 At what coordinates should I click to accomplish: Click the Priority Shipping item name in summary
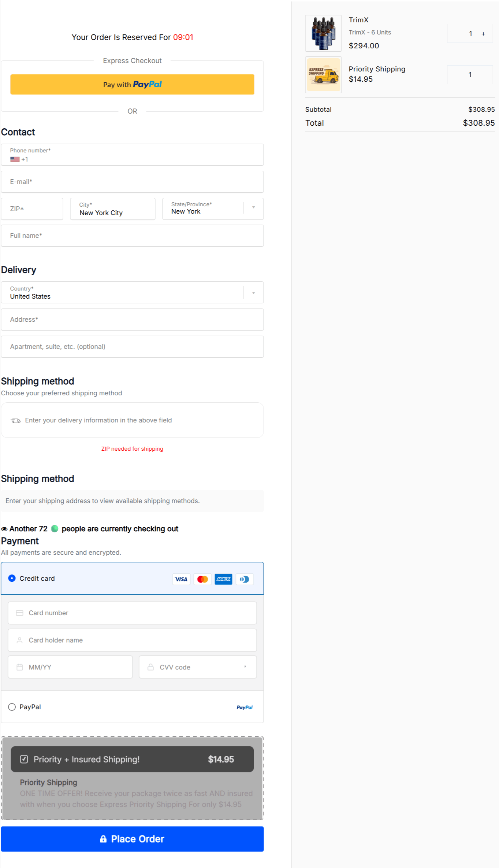[377, 69]
